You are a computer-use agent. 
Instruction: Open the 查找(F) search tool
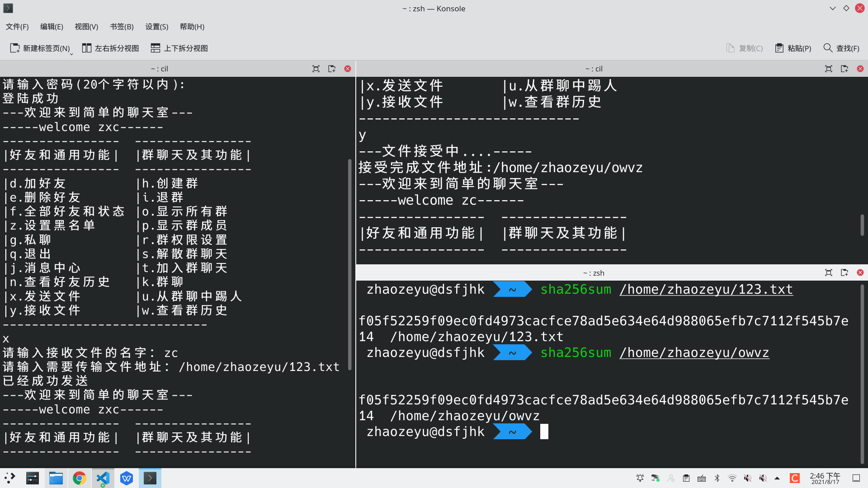point(841,48)
